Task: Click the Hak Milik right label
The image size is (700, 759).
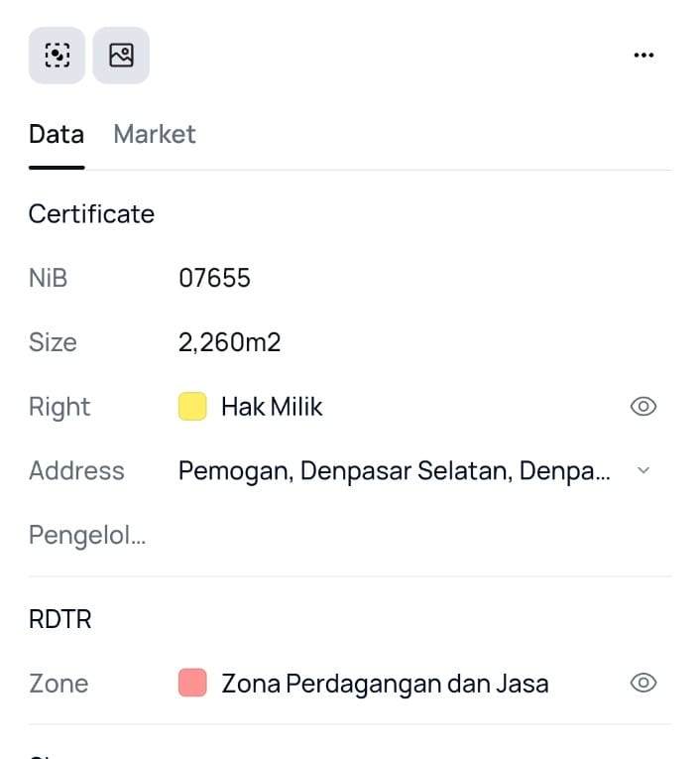Action: [272, 407]
